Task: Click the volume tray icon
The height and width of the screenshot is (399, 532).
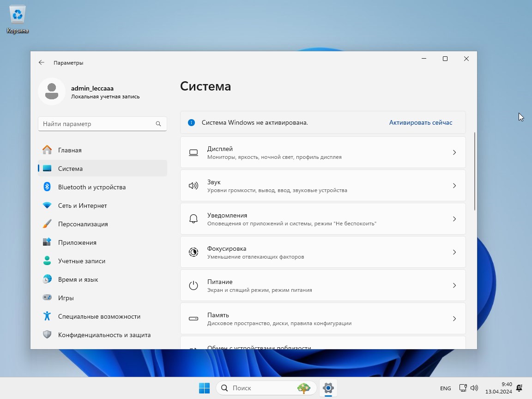Action: tap(474, 388)
